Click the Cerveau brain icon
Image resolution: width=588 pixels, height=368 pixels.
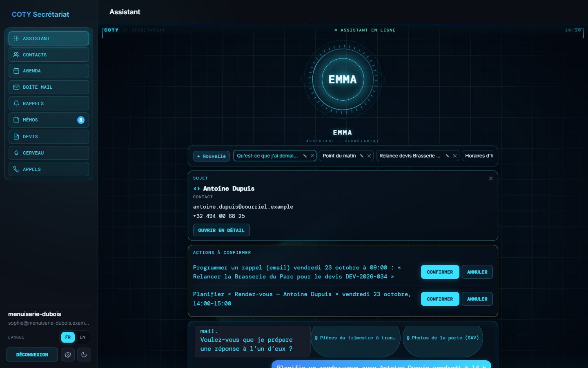[16, 153]
